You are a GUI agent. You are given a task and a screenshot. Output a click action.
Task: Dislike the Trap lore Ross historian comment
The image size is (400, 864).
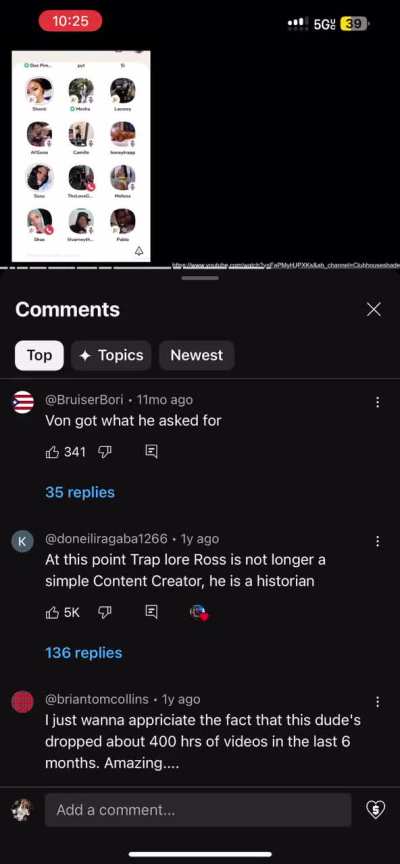coord(105,612)
